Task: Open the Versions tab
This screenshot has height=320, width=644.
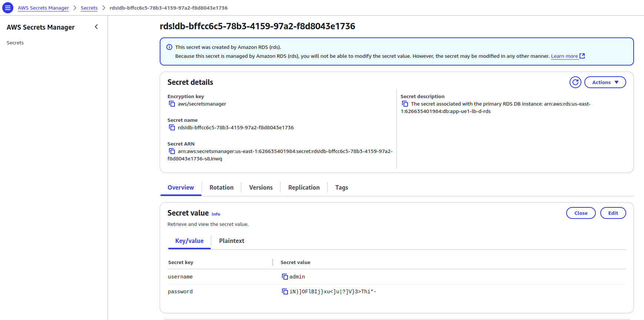Action: click(261, 187)
